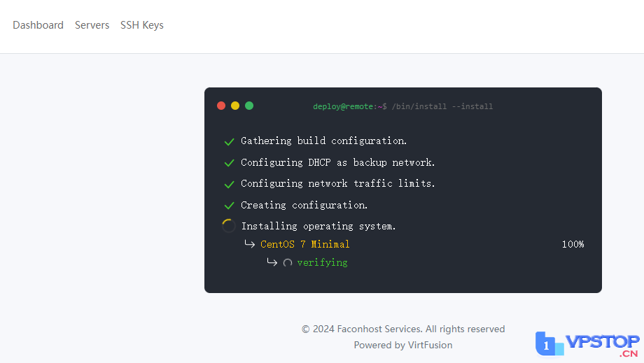Click the VPSTOP.CN watermark logo
The image size is (644, 363).
click(588, 343)
